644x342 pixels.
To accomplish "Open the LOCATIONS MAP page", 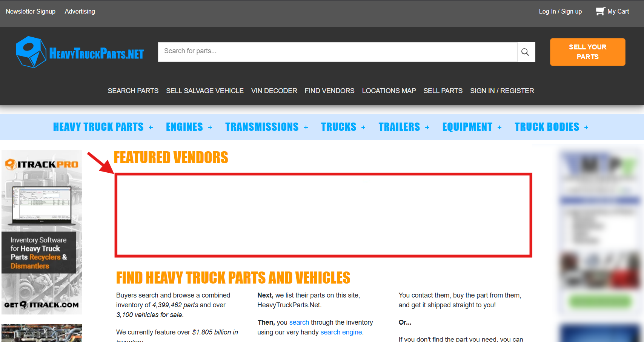I will click(389, 90).
